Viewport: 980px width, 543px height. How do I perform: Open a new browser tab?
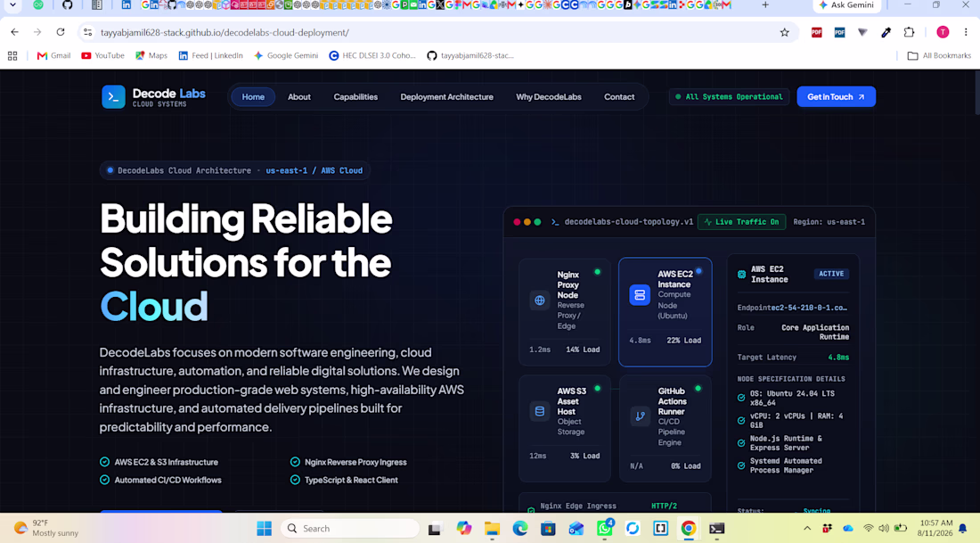765,5
